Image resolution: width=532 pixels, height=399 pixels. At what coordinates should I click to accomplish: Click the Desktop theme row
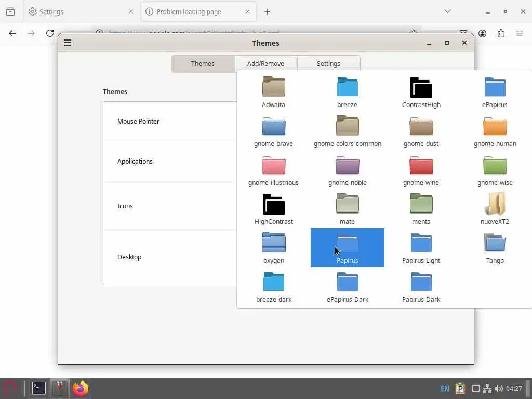[x=170, y=257]
